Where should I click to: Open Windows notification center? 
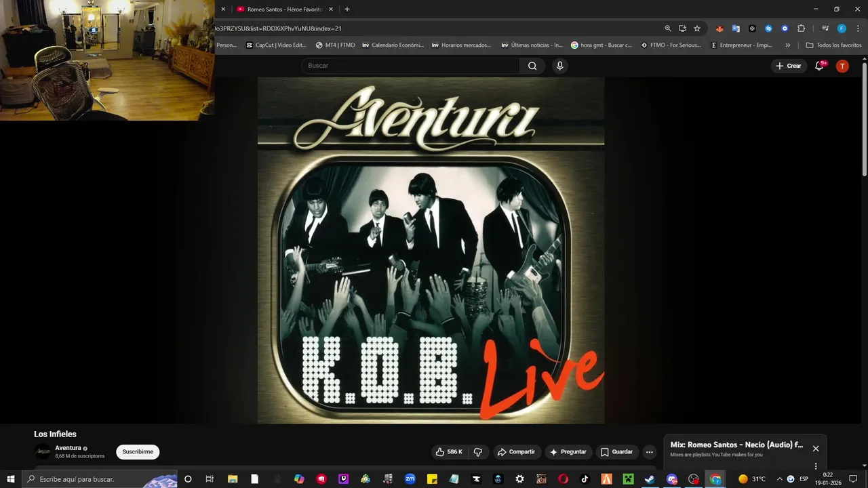853,479
